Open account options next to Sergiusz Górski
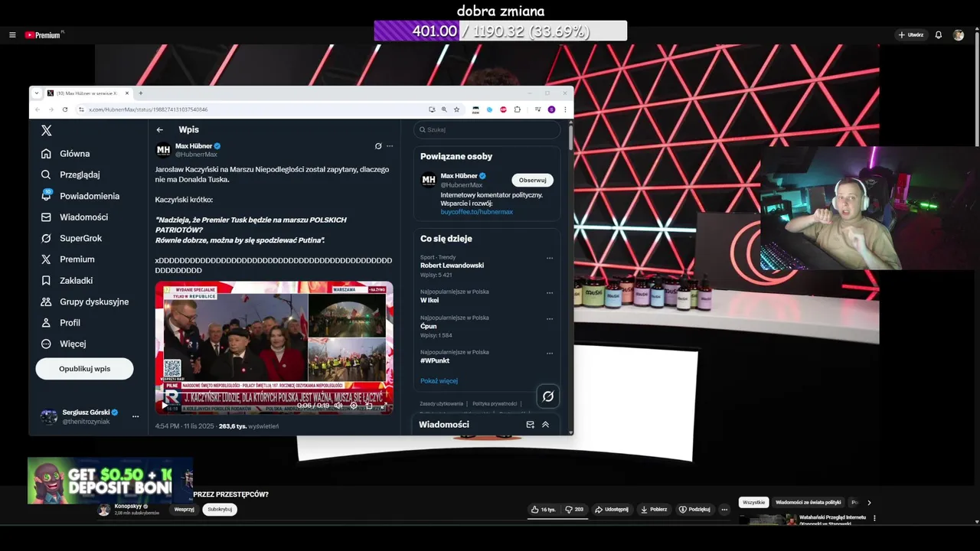Viewport: 980px width, 551px height. [136, 416]
